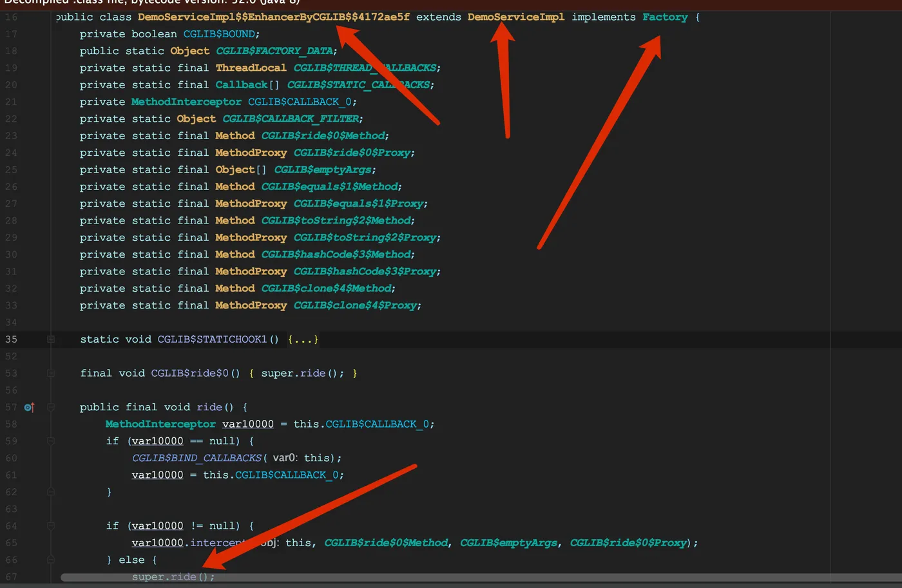Image resolution: width=902 pixels, height=588 pixels.
Task: Click MethodInterceptor type on line 58
Action: pos(160,424)
